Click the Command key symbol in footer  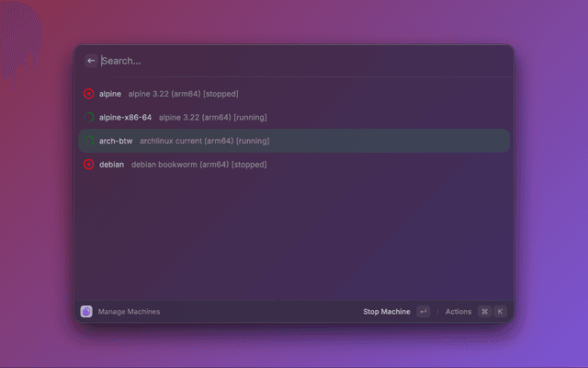[484, 312]
